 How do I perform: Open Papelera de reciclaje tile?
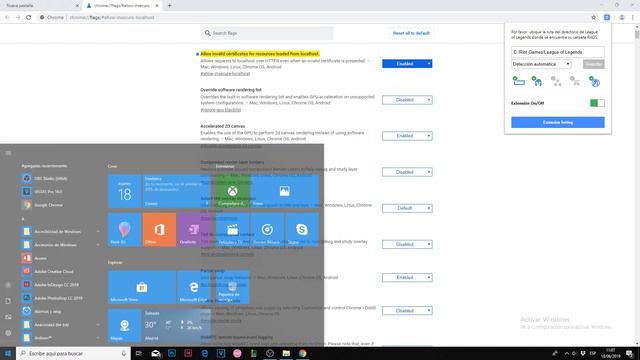click(x=233, y=287)
